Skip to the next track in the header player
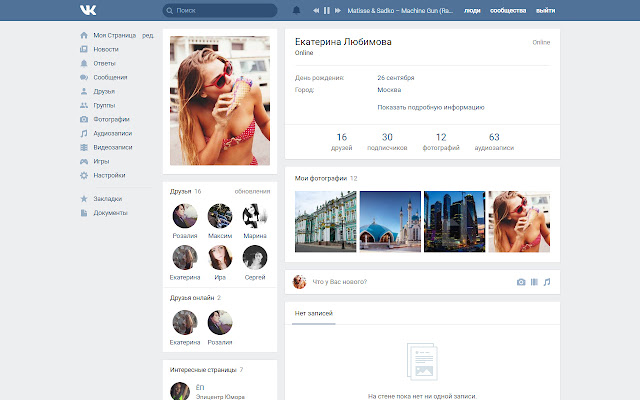640x400 pixels. [x=338, y=10]
